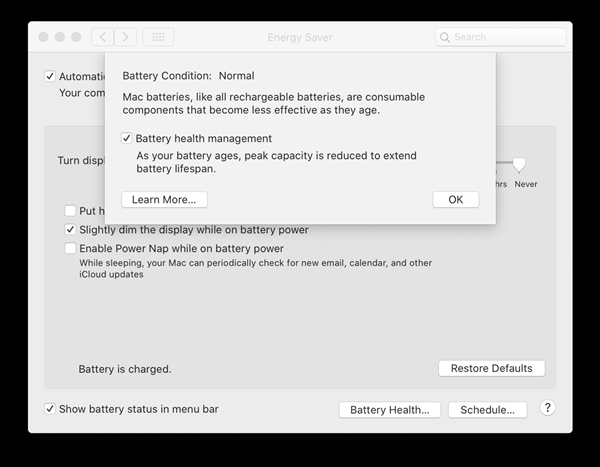Enable Power Nap while on battery power
This screenshot has height=467, width=600.
[x=70, y=248]
